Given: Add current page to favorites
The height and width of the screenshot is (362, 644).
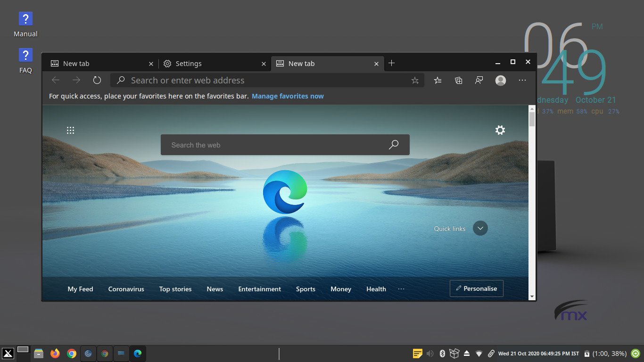Looking at the screenshot, I should [415, 80].
